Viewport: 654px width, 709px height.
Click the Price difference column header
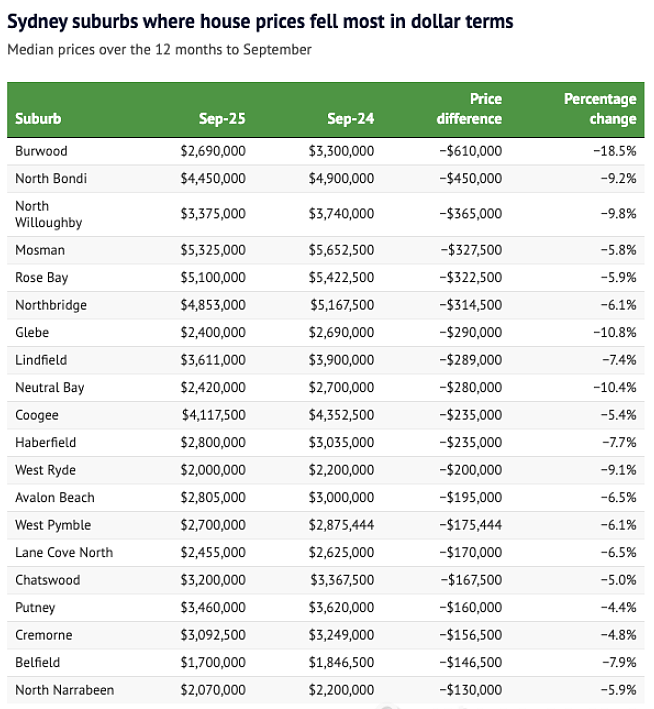(469, 109)
